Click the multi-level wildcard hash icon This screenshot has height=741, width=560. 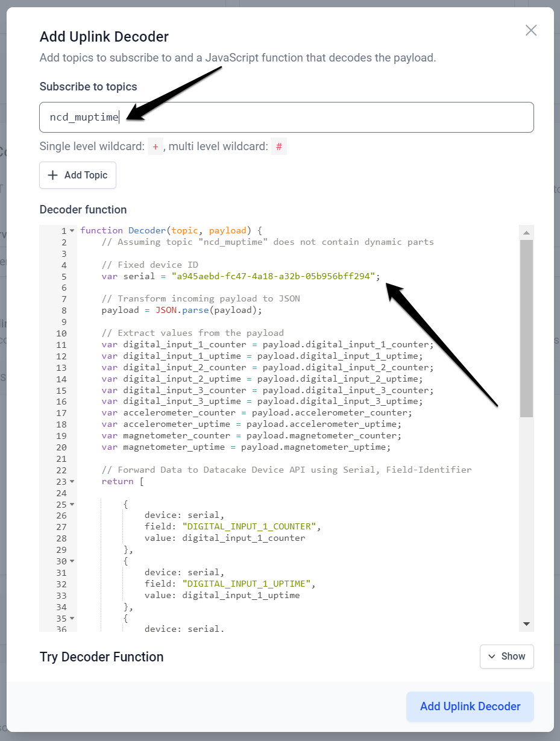click(x=278, y=146)
